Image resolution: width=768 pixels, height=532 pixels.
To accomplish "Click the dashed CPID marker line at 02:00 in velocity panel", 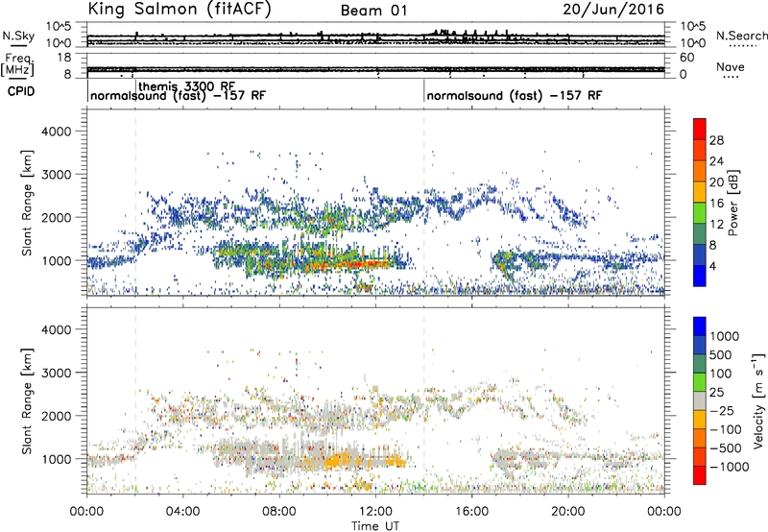I will point(135,400).
